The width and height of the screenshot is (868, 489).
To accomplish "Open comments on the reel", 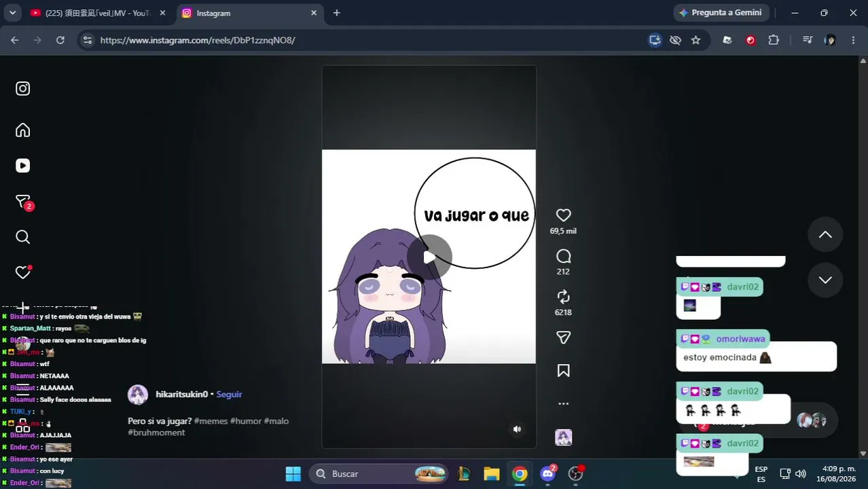I will 563,256.
